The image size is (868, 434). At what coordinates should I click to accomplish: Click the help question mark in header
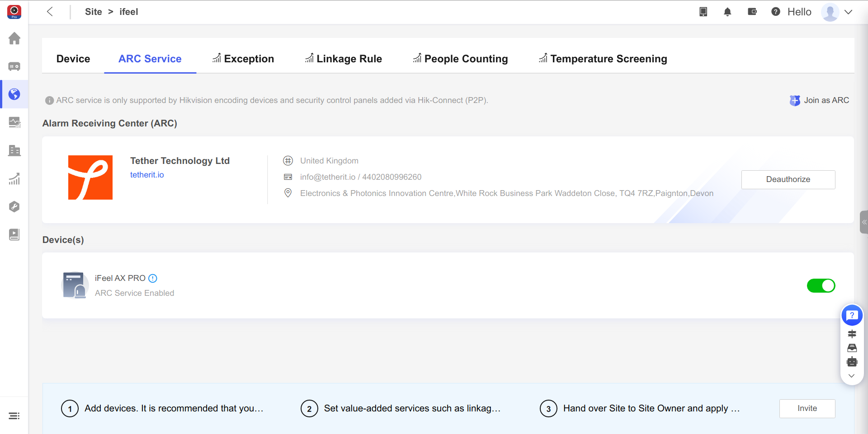tap(776, 12)
